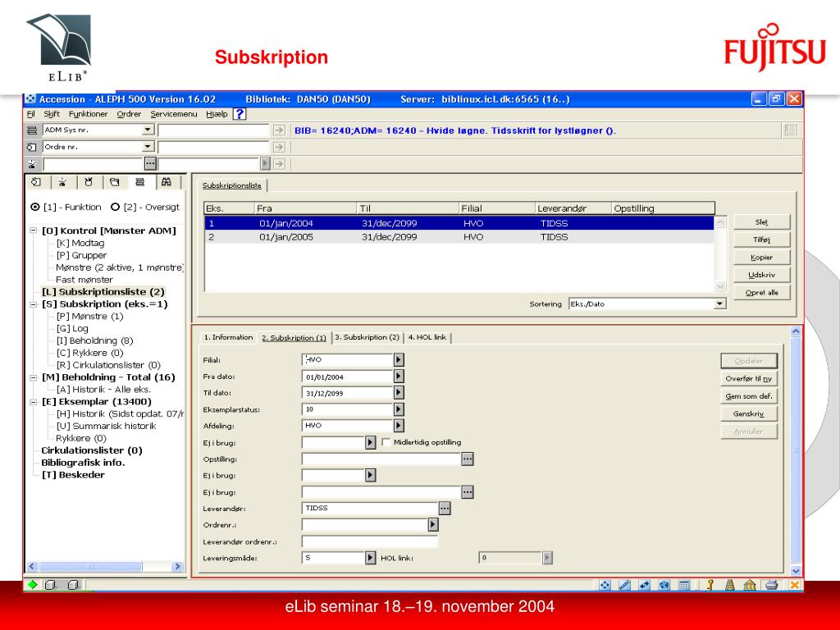Screen dimensions: 840x630
Task: Click the down arrow of lower pane vertical scrollbar
Action: point(796,571)
